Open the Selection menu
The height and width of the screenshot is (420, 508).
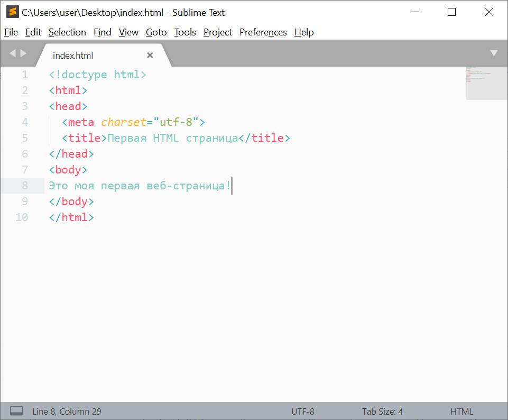pos(67,32)
